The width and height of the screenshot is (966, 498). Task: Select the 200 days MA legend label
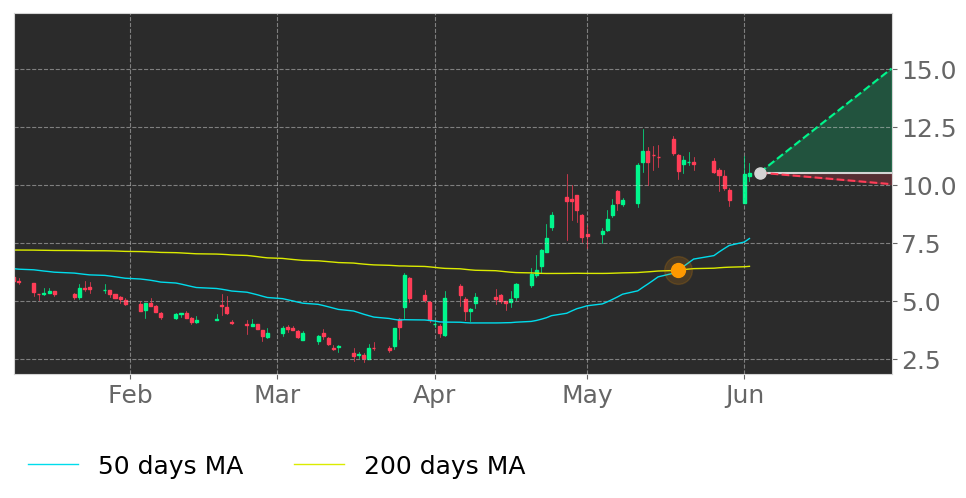point(445,465)
